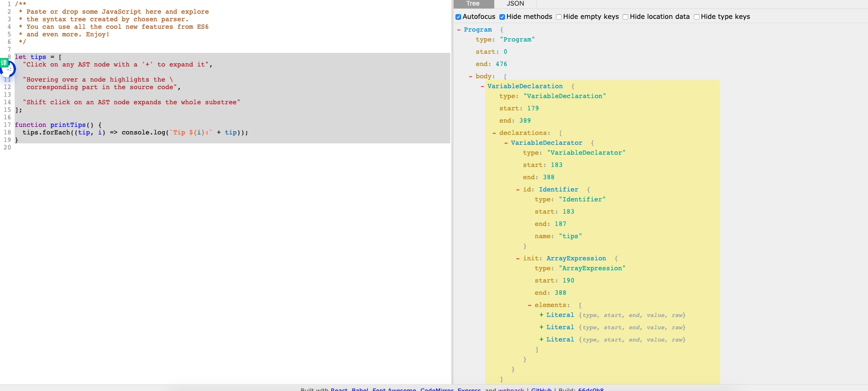Expand the first Literal under elements
Image resolution: width=868 pixels, height=391 pixels.
tap(541, 315)
